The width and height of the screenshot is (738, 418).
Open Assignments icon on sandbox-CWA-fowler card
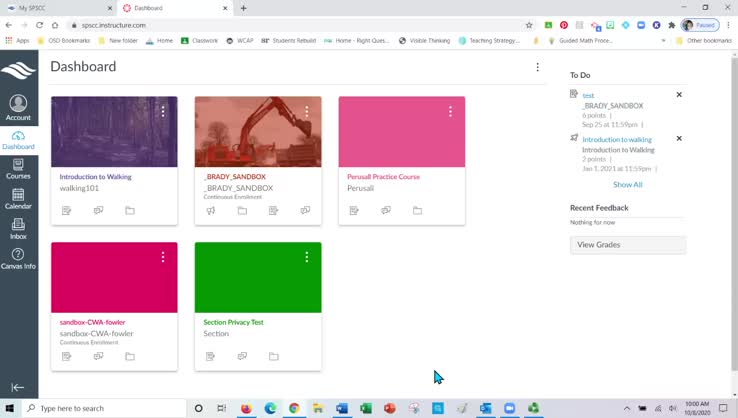pos(66,356)
